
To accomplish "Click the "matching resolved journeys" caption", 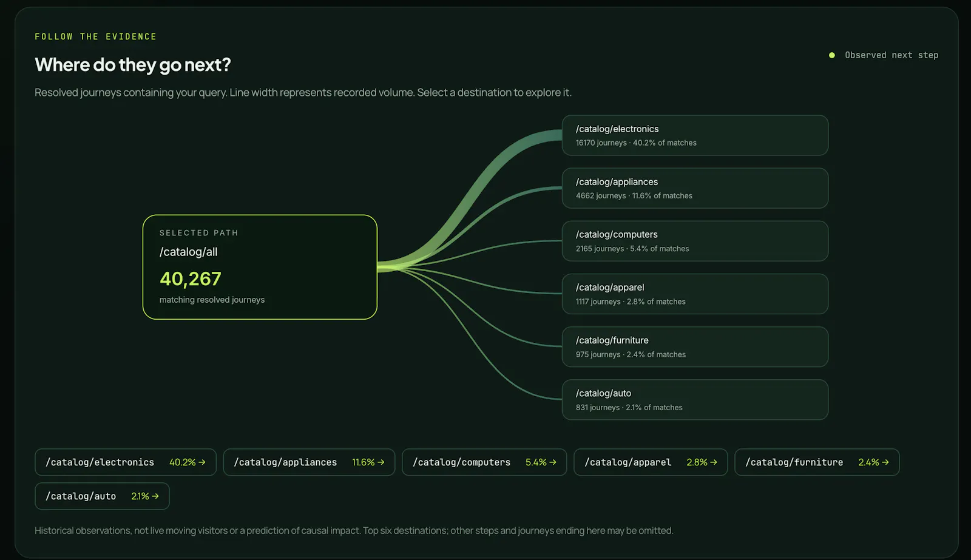I will (x=212, y=300).
